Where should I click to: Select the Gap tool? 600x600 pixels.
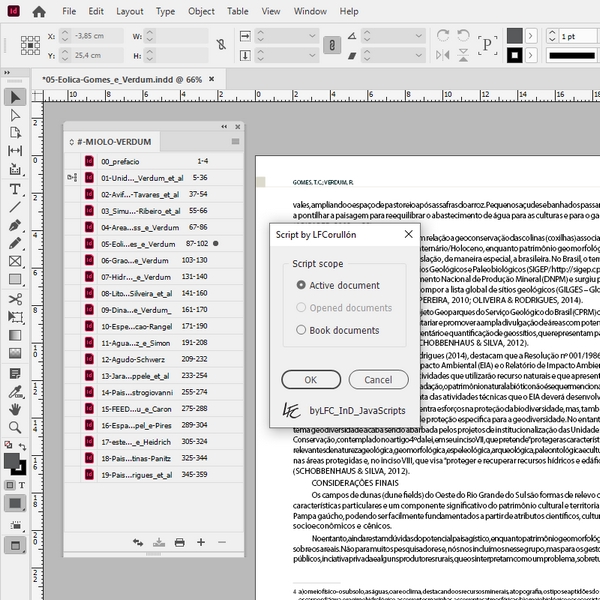pyautogui.click(x=15, y=151)
